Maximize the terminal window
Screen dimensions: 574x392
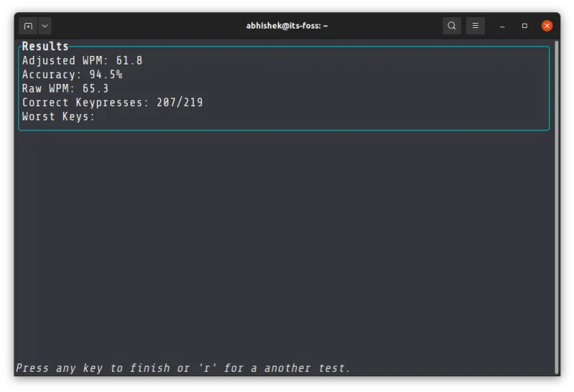(524, 26)
